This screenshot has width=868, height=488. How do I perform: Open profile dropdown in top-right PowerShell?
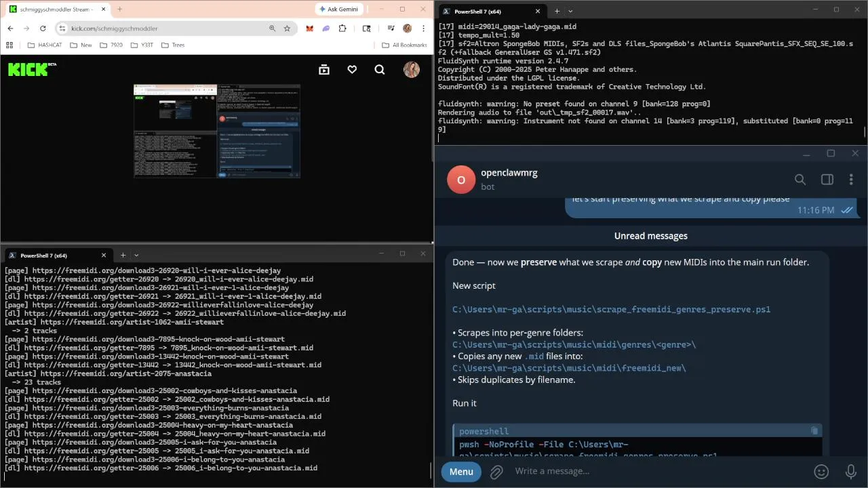pos(570,12)
